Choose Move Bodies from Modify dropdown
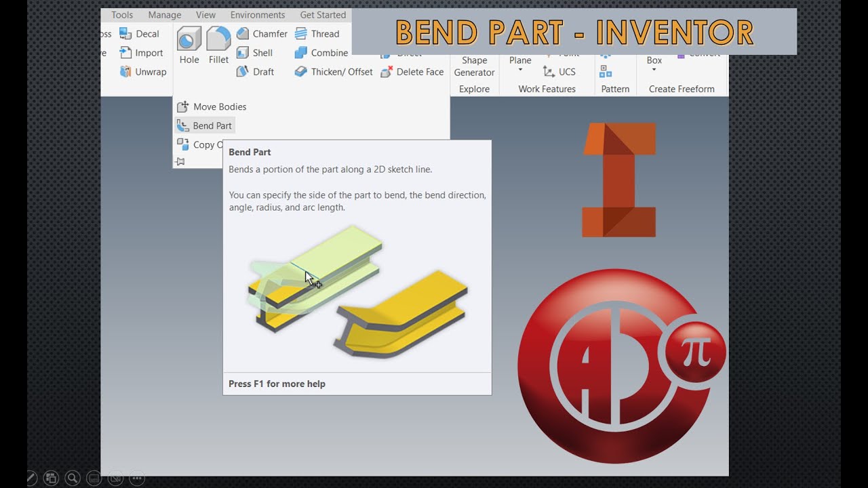The height and width of the screenshot is (488, 868). pyautogui.click(x=211, y=106)
